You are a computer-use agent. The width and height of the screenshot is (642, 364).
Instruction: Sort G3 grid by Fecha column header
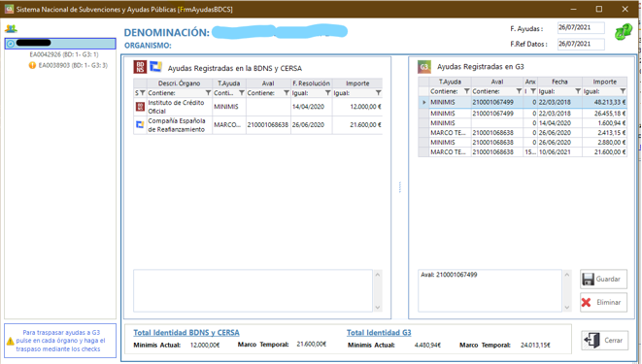point(559,82)
